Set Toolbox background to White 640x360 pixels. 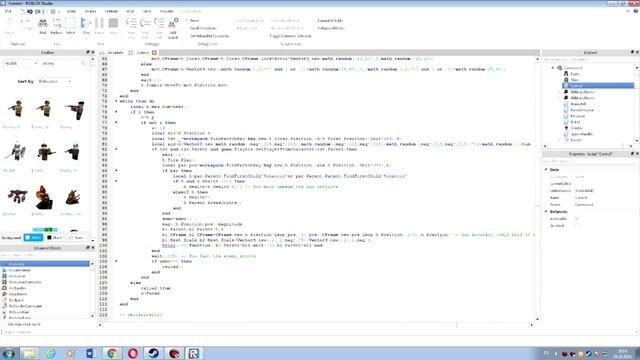click(33, 238)
